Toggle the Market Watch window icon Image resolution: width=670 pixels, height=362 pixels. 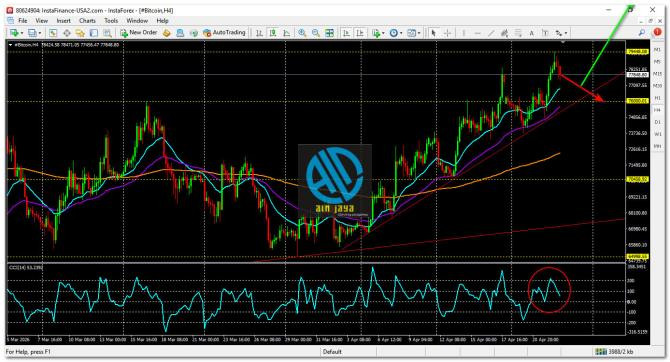[x=53, y=32]
